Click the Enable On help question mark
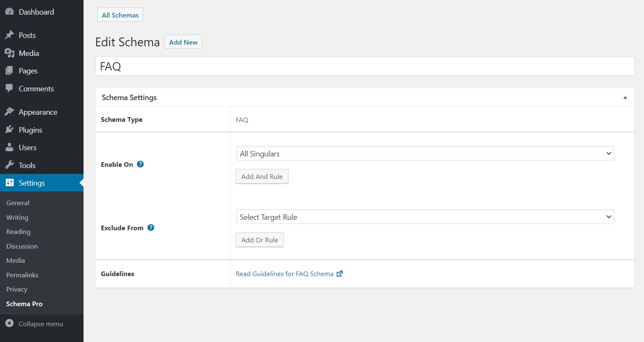 point(140,164)
